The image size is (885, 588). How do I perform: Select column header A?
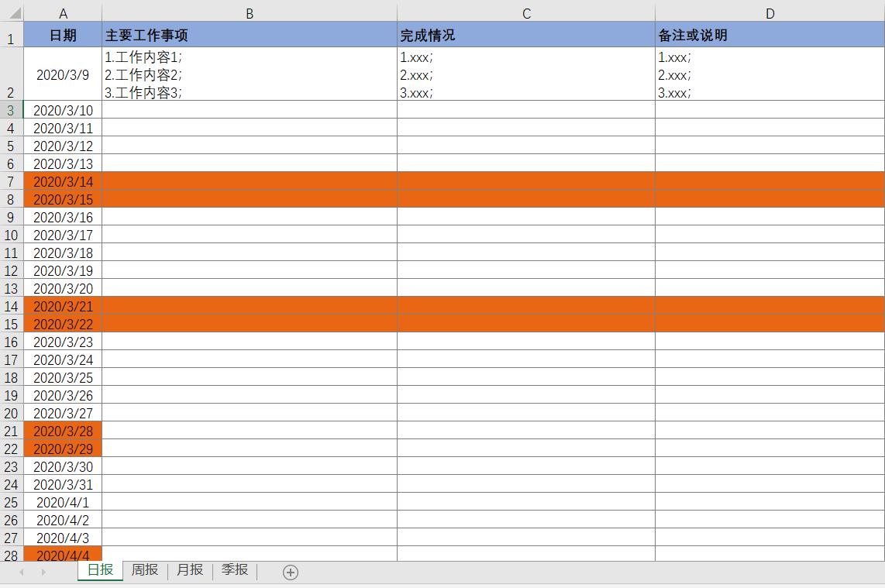click(x=63, y=13)
